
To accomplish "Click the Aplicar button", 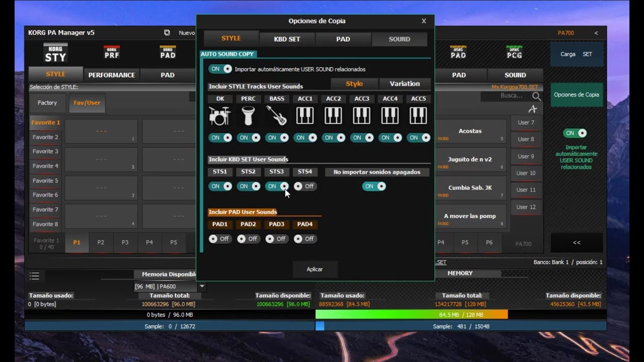I will tap(314, 269).
